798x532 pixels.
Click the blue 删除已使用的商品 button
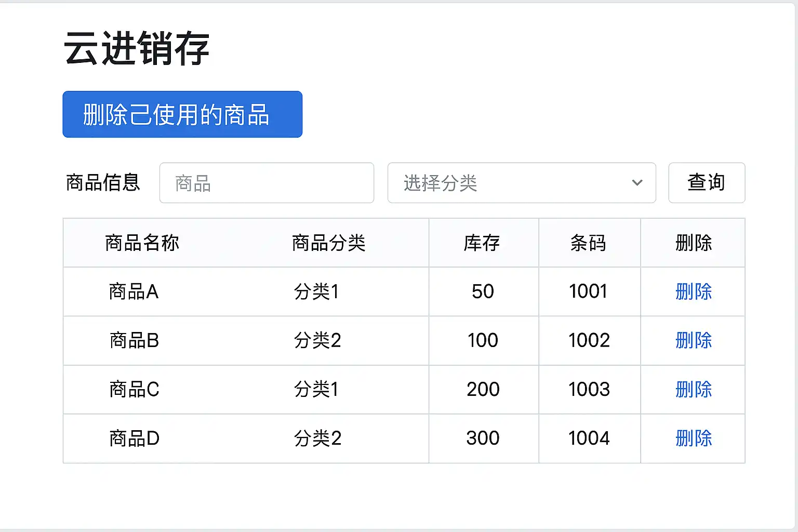coord(182,114)
